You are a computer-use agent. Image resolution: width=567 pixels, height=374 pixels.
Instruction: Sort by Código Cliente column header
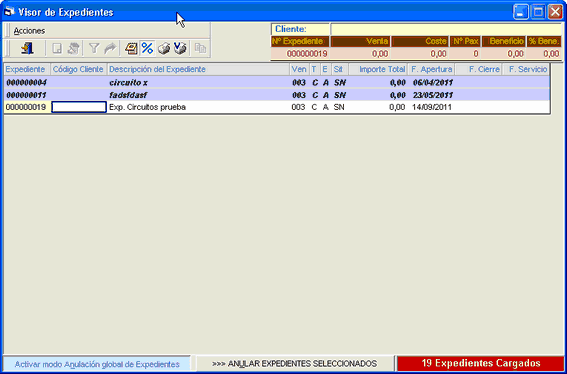pyautogui.click(x=78, y=69)
